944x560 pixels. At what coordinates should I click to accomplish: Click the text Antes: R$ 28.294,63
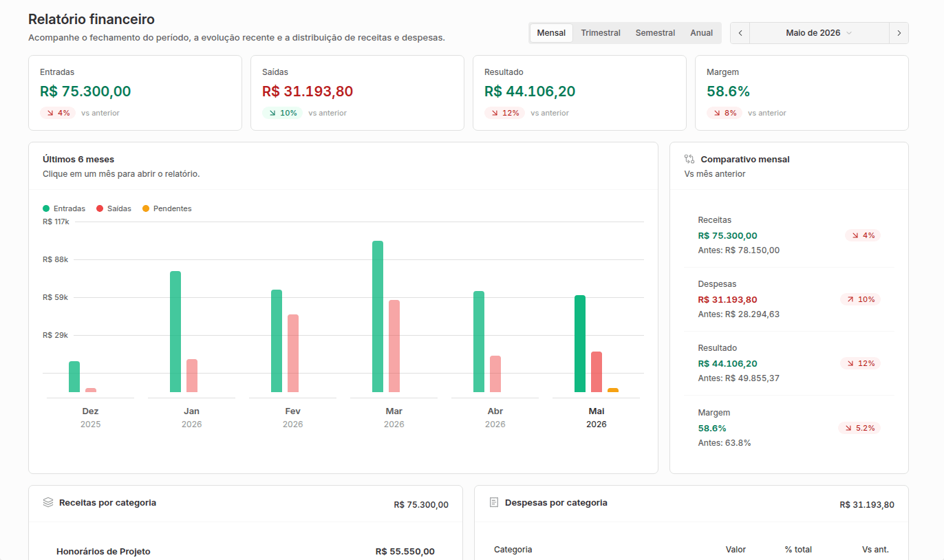pyautogui.click(x=739, y=314)
